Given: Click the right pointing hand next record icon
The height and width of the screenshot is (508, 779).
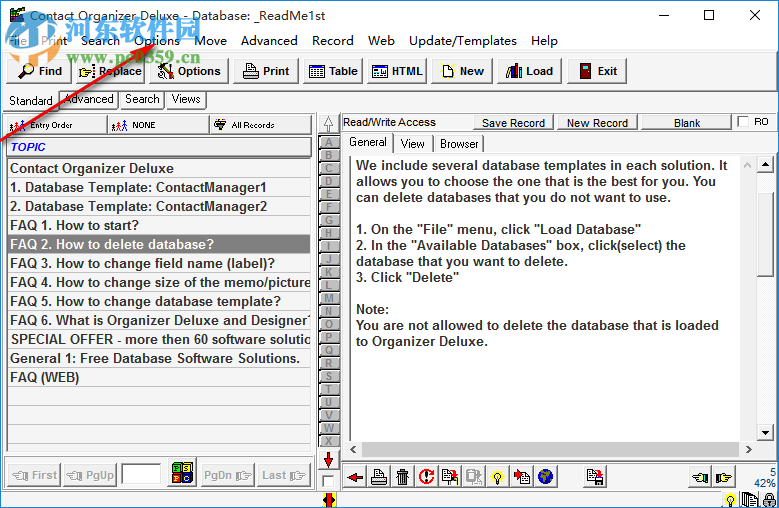Looking at the screenshot, I should (724, 478).
